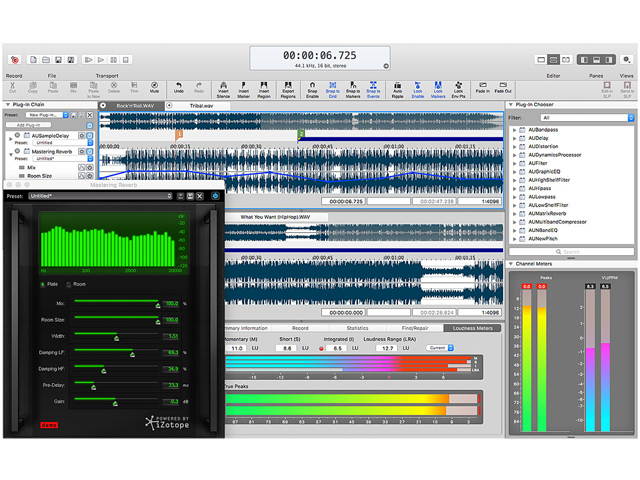Select the Plate reverb mode

point(49,284)
